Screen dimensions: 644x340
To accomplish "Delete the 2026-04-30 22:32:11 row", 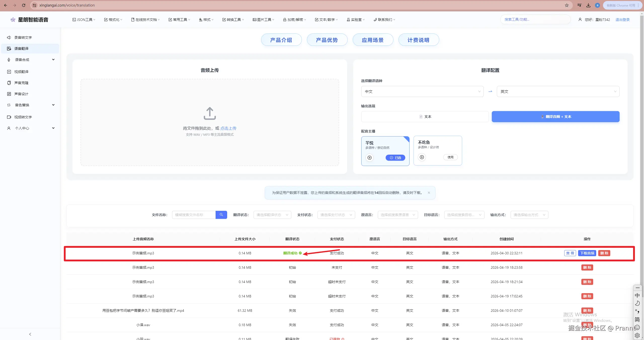I will (x=604, y=253).
